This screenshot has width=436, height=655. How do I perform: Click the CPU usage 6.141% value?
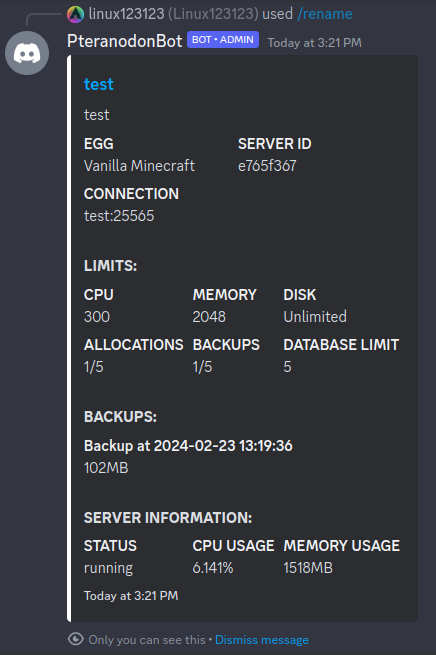coord(213,568)
